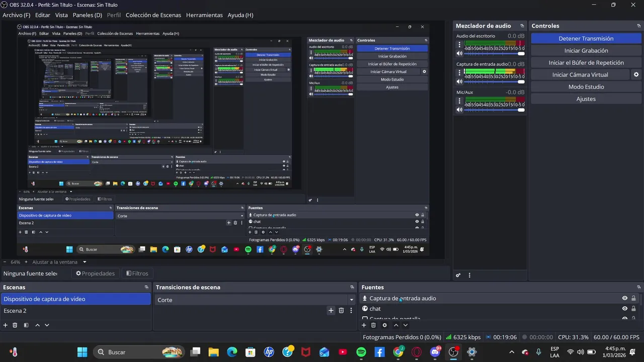Mute Mic/Aux speaker icon

459,110
